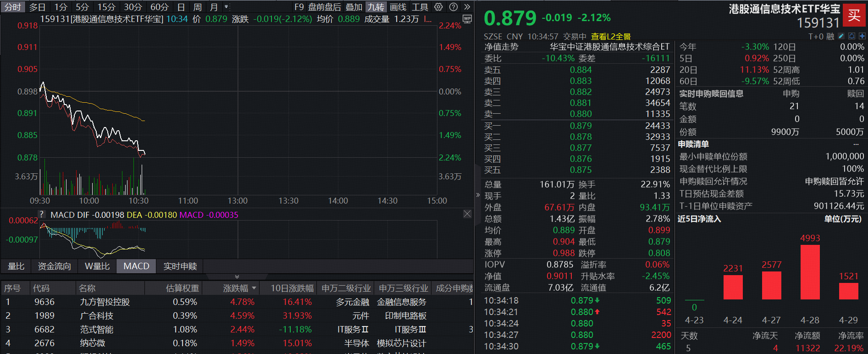Expand toolbar with double-arrow icon
The image size is (868, 354).
(467, 7)
